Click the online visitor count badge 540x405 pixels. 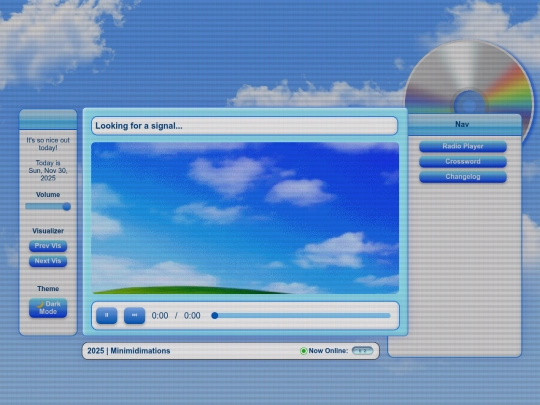[362, 351]
